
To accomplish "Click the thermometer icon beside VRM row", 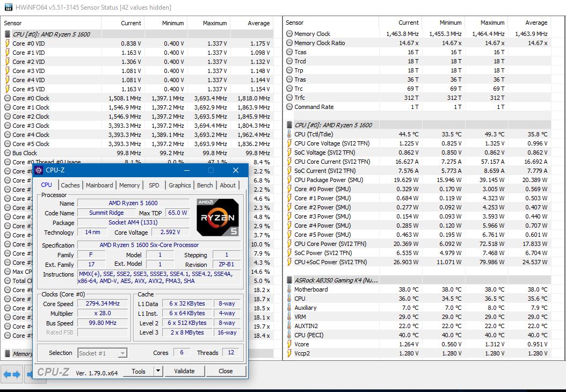I will (289, 317).
